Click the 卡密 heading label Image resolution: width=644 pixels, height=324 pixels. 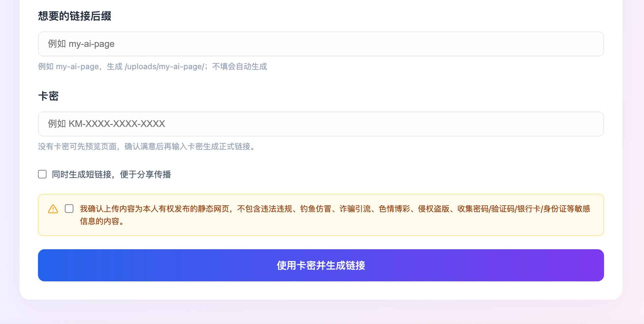pyautogui.click(x=48, y=96)
